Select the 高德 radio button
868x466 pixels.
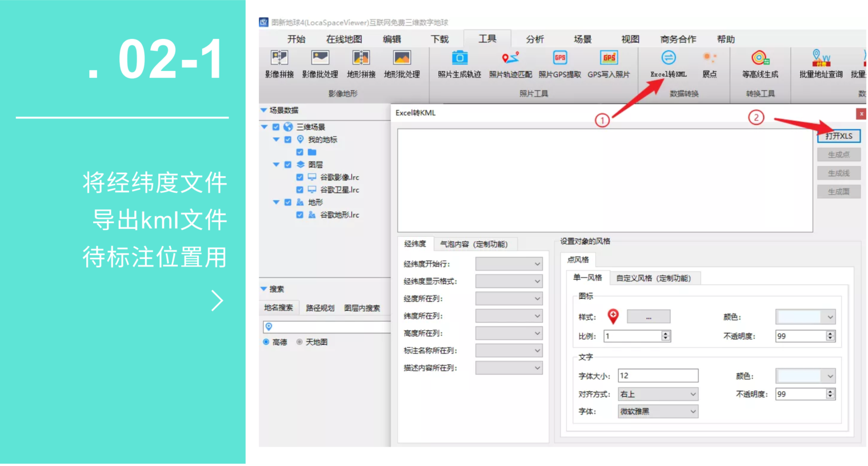point(266,342)
